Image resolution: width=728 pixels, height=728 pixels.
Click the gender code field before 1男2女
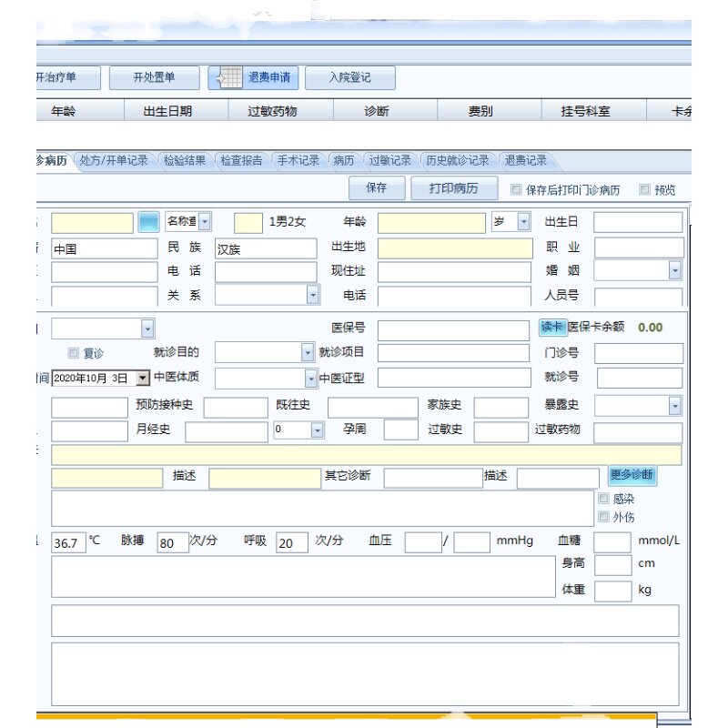[x=248, y=223]
